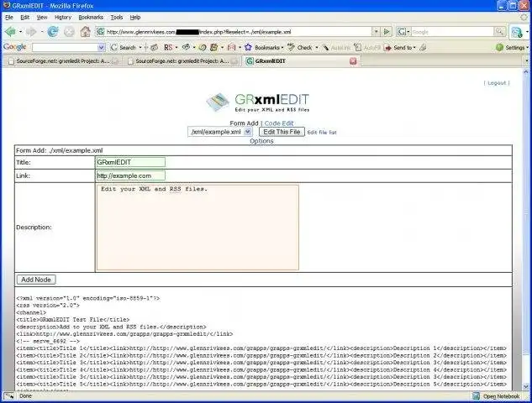Click the Stop loading icon
The width and height of the screenshot is (532, 403).
click(69, 32)
